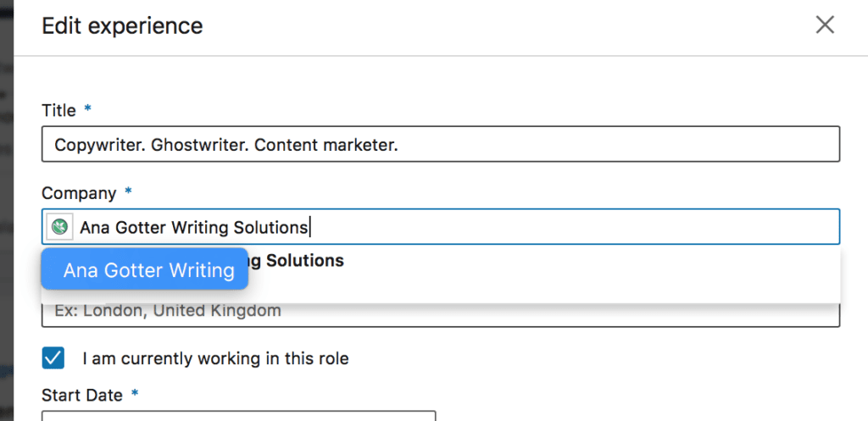Click the 'I am currently working in this role' label
The width and height of the screenshot is (868, 421).
click(216, 358)
